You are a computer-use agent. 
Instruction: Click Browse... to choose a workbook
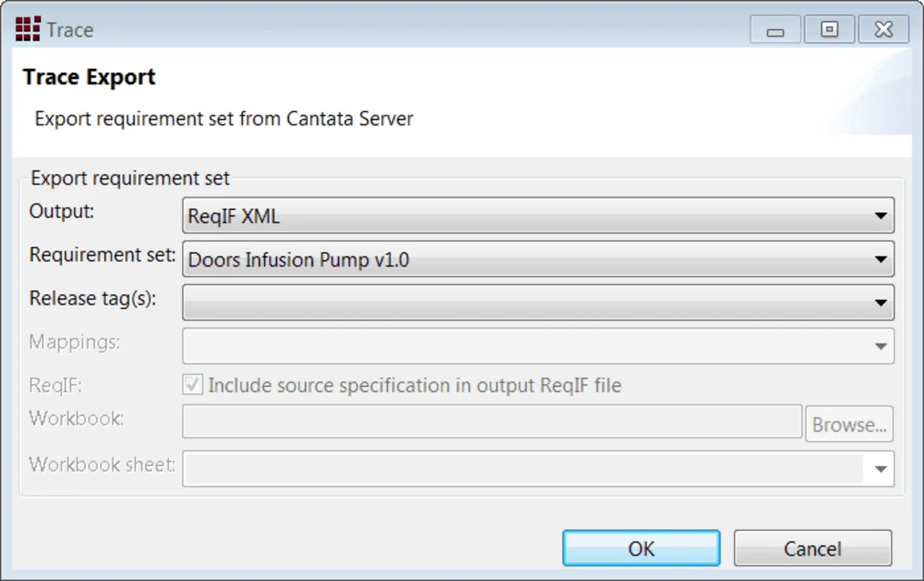[849, 424]
